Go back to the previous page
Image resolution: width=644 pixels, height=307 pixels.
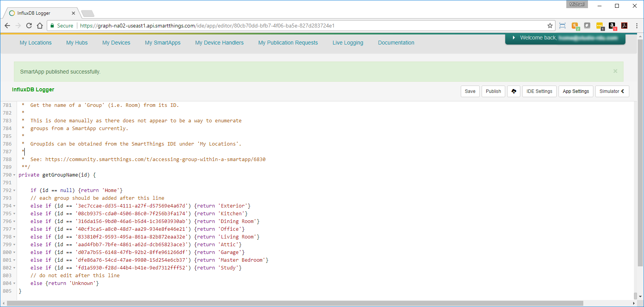pos(7,26)
